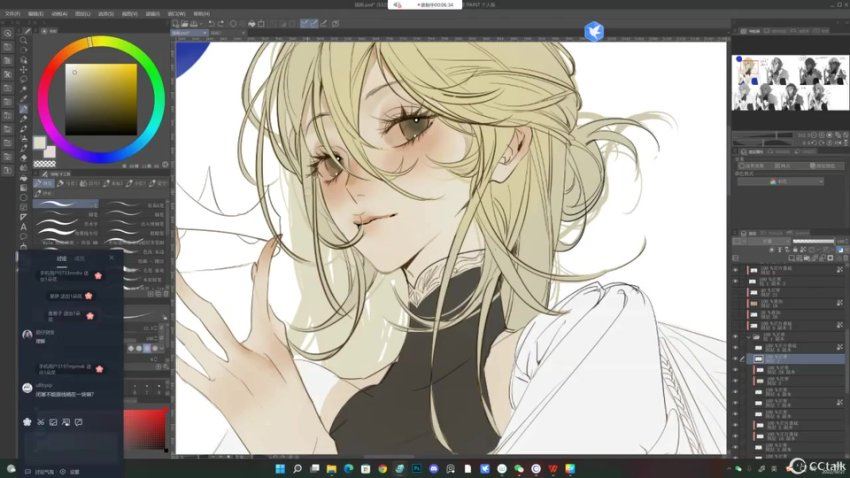Screen dimensions: 850x478
Task: Pick a color in the yellow saturation square
Action: pyautogui.click(x=101, y=100)
